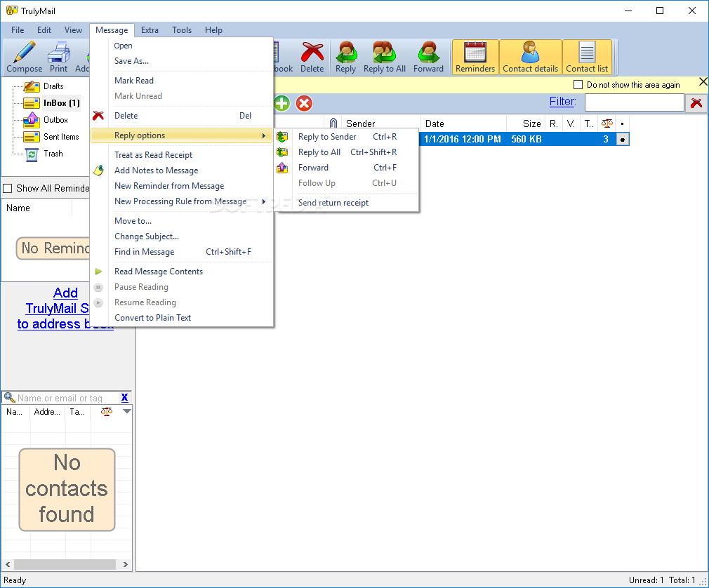The image size is (709, 588).
Task: Click the Reply to Sender menu icon
Action: tap(282, 137)
